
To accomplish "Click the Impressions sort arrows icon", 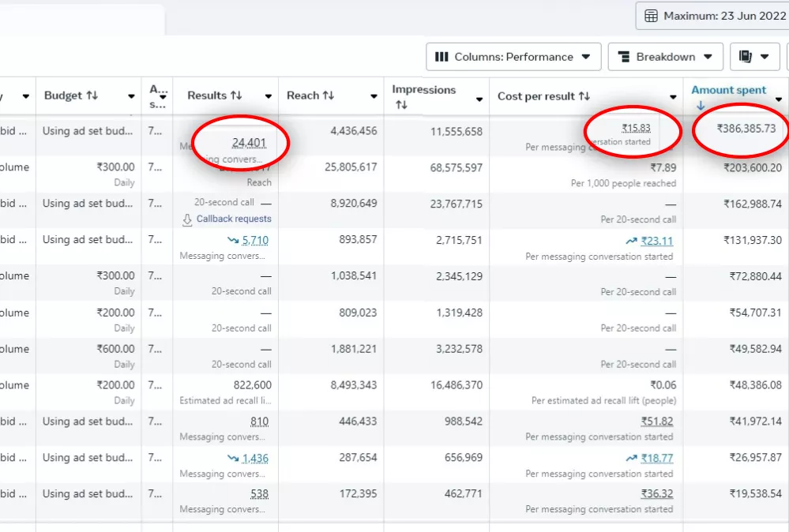I will 399,105.
